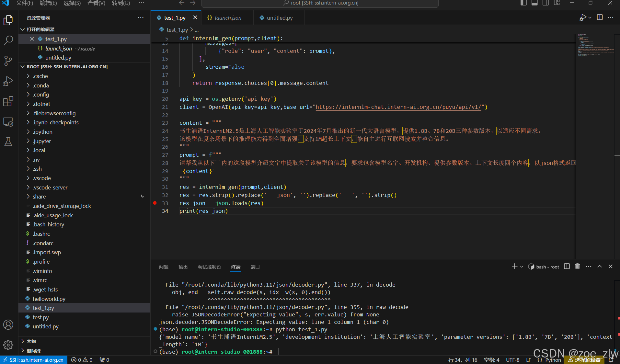Open helloworld.py in the file tree
Image resolution: width=620 pixels, height=364 pixels.
click(84, 299)
